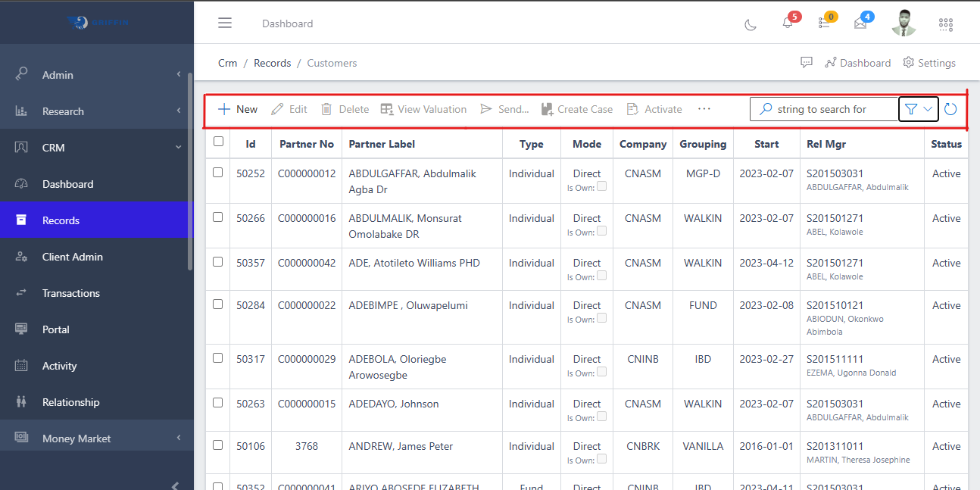
Task: Tick the checkbox for row 50106
Action: point(218,445)
